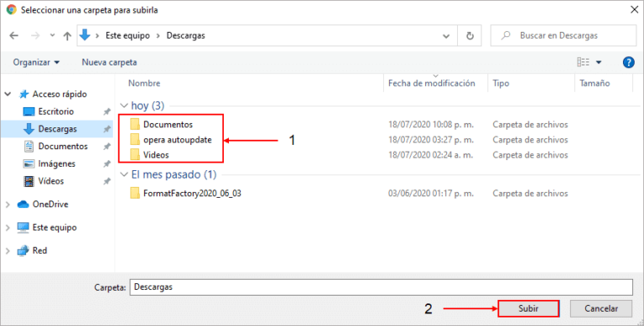Click the Cancelar button

coord(601,308)
